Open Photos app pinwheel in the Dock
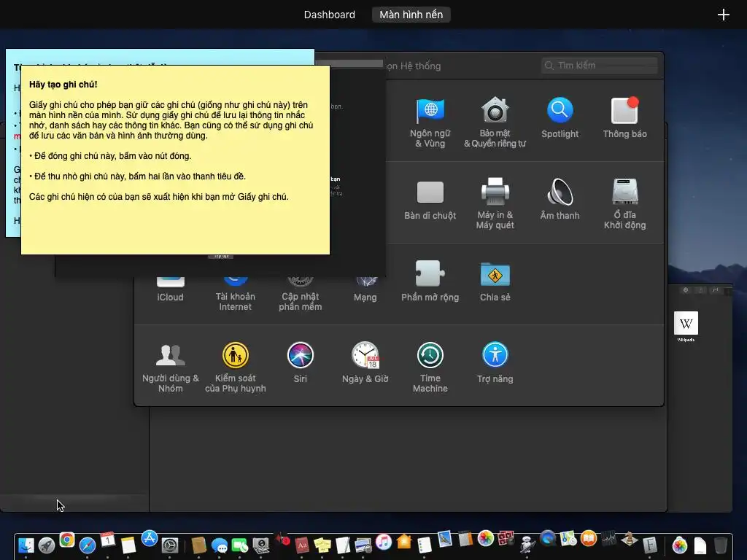 (x=485, y=539)
